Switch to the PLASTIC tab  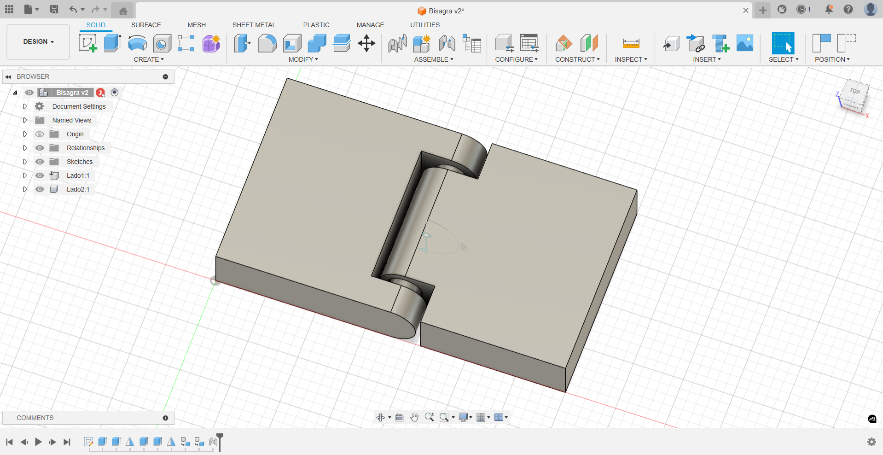[316, 25]
